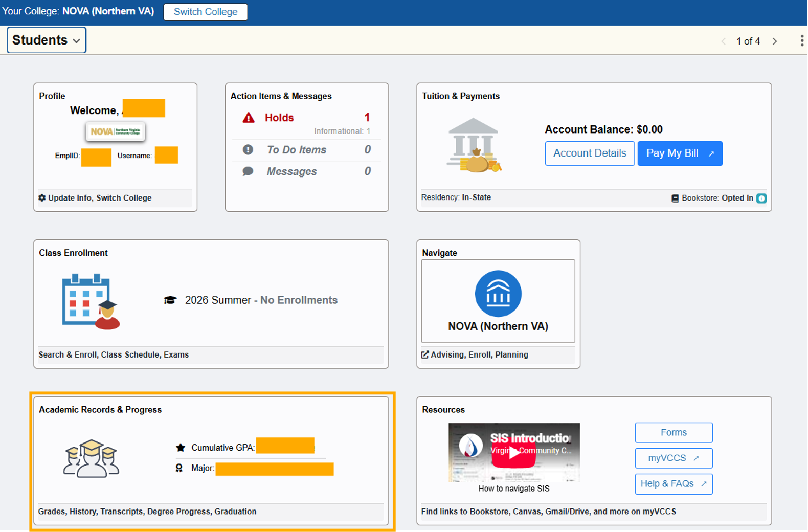The width and height of the screenshot is (808, 532).
Task: Click the blue NOVA Navigate building icon
Action: pyautogui.click(x=498, y=294)
